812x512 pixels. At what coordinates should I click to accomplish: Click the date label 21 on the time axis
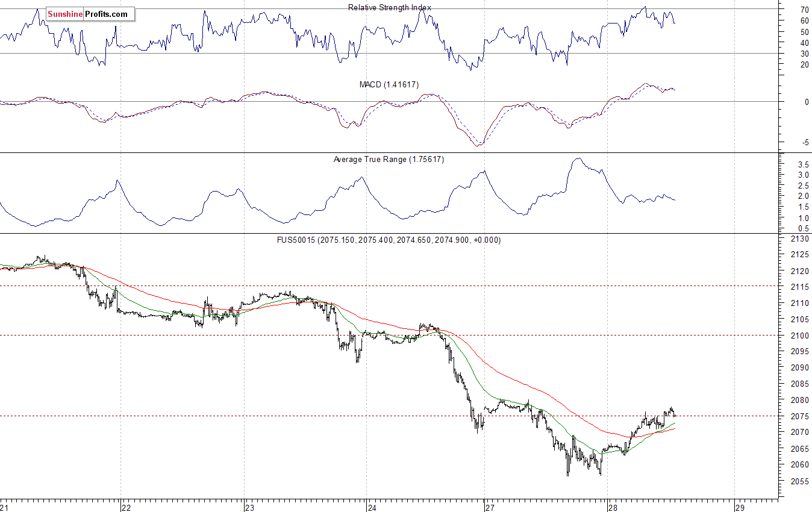pyautogui.click(x=5, y=507)
